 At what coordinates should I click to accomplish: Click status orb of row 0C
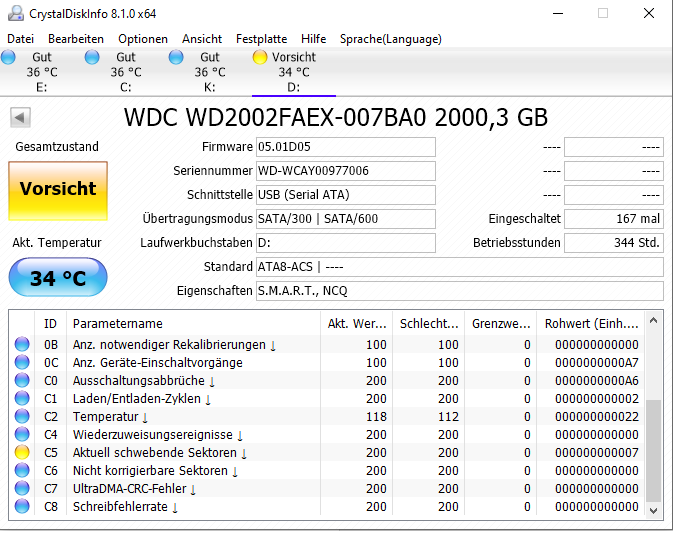click(x=22, y=362)
